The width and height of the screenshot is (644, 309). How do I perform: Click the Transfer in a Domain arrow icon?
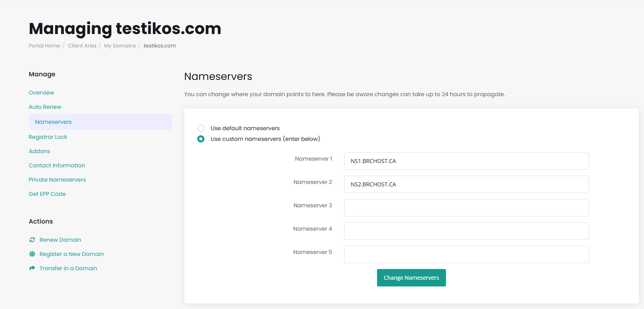point(32,268)
